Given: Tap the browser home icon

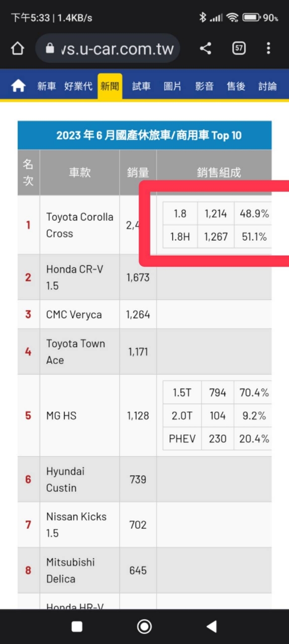Looking at the screenshot, I should (18, 48).
